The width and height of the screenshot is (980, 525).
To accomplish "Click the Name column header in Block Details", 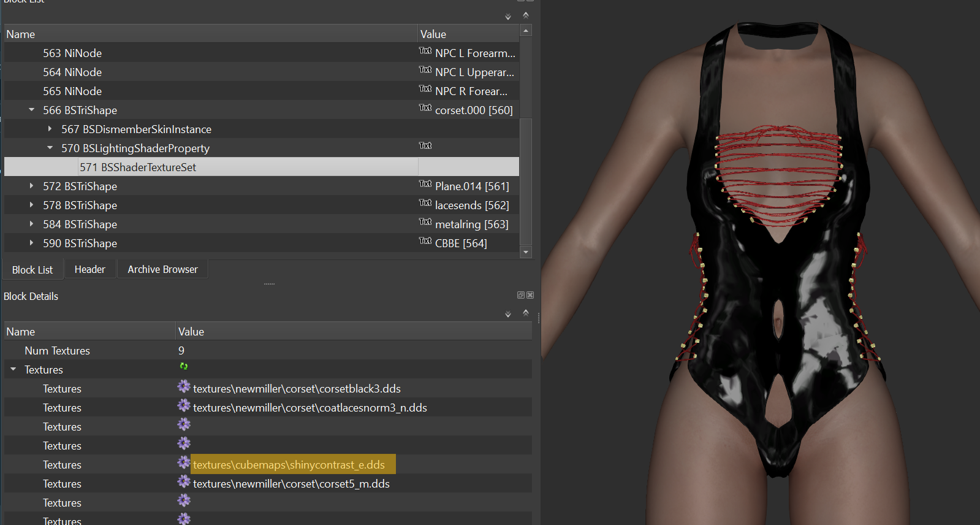I will (x=90, y=331).
